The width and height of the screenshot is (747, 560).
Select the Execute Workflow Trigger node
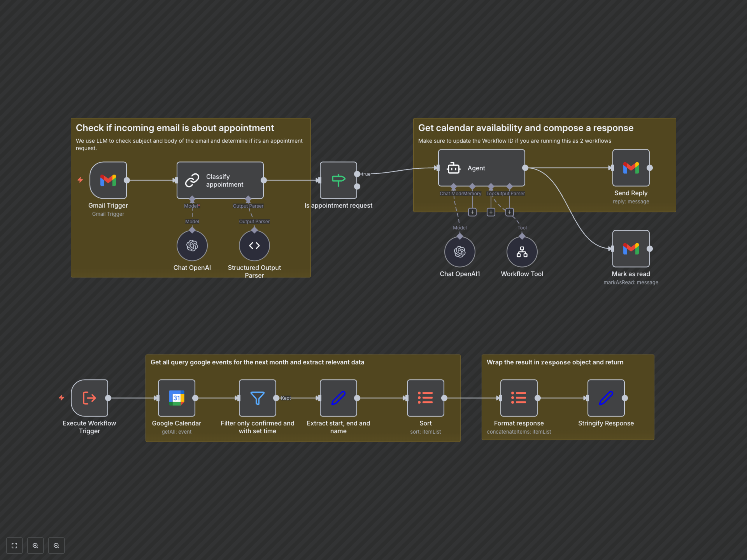(x=89, y=398)
